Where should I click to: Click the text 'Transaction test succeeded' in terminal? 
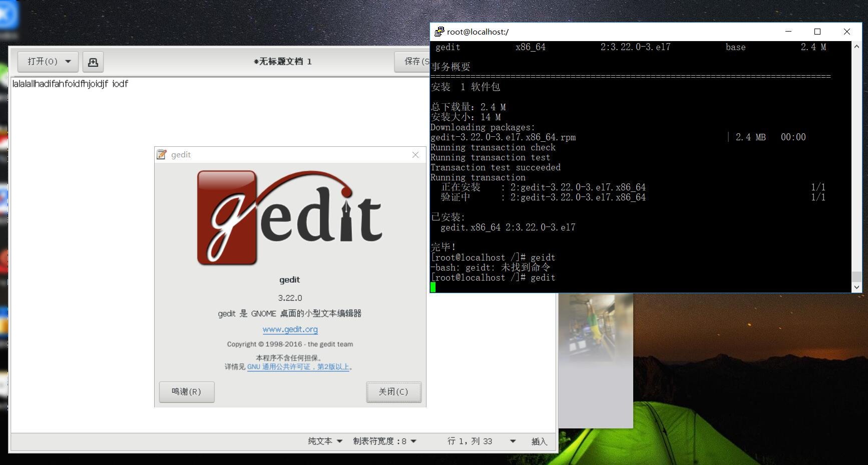coord(496,167)
